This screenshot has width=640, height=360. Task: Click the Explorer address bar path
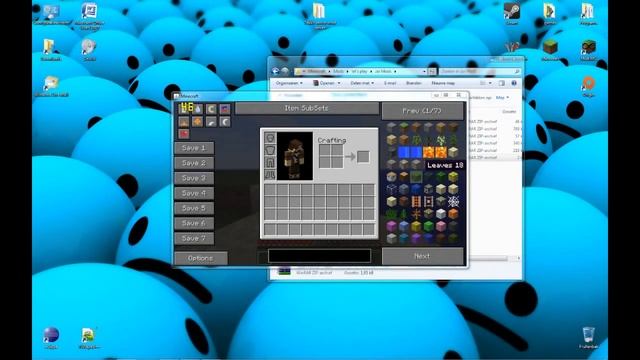(x=360, y=71)
